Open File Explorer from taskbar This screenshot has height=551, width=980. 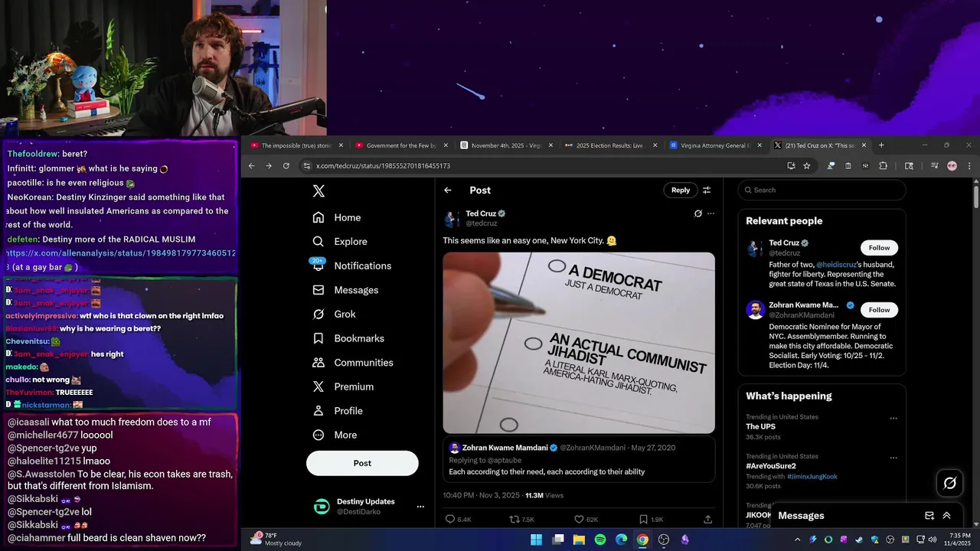tap(579, 540)
